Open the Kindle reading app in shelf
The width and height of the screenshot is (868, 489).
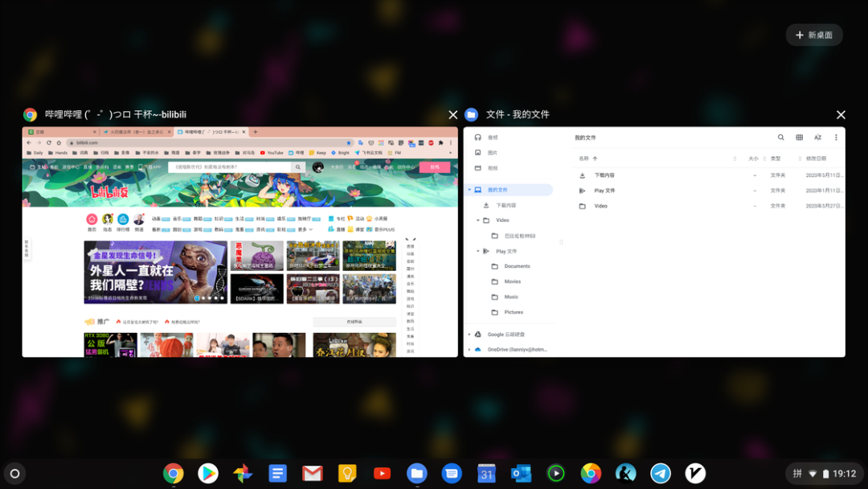click(625, 474)
